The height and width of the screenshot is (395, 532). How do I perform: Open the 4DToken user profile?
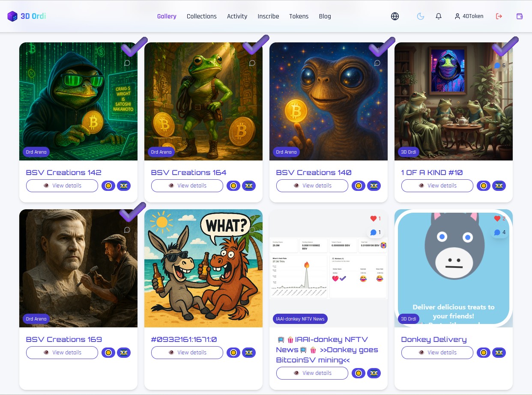pyautogui.click(x=469, y=16)
